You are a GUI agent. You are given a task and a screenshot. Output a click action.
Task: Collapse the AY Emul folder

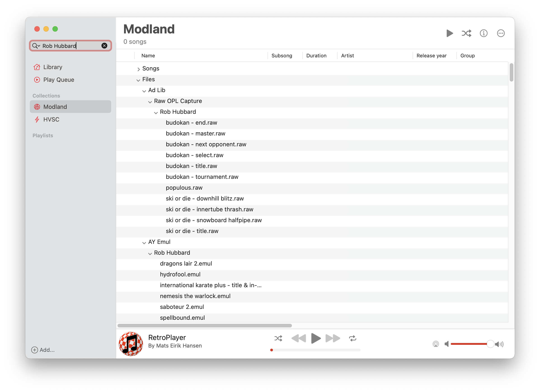coord(144,243)
